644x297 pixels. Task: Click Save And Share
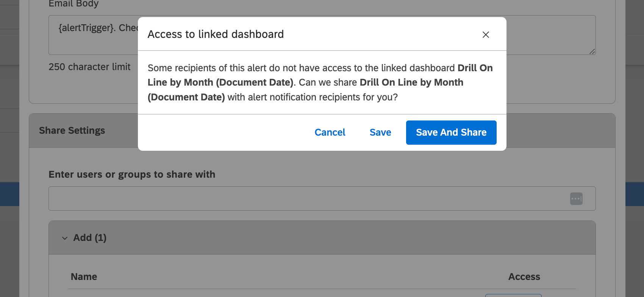(x=451, y=132)
